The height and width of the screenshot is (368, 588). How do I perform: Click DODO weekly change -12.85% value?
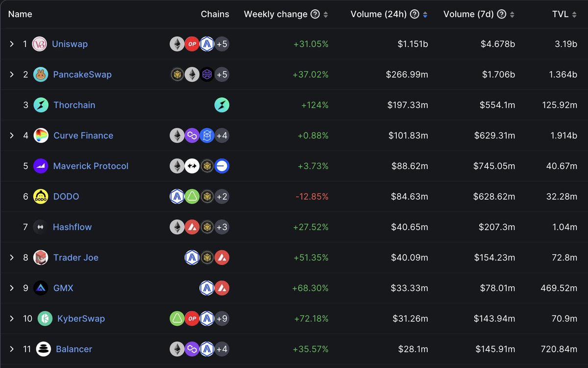[x=312, y=197]
